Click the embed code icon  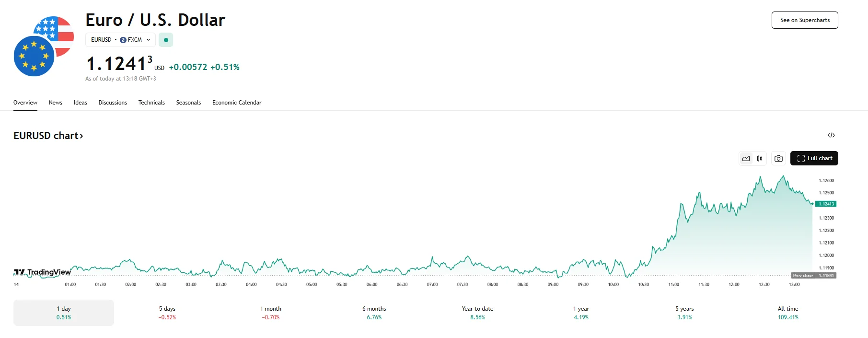pos(831,135)
